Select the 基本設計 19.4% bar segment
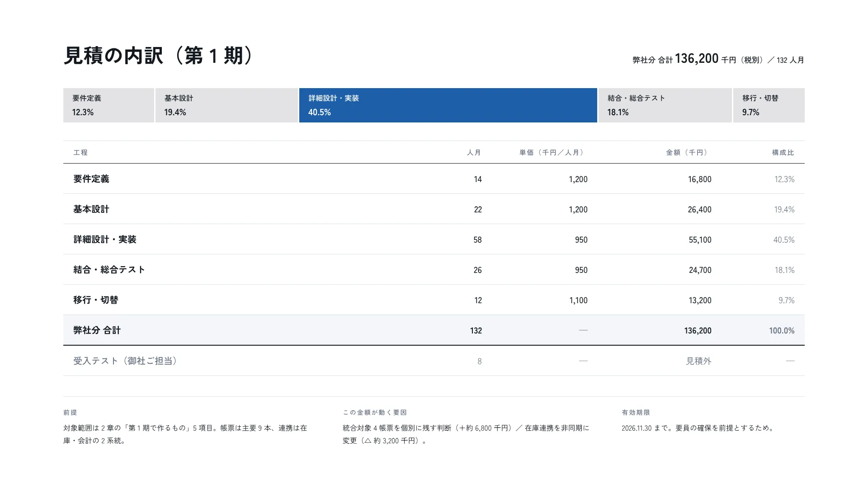 point(226,105)
